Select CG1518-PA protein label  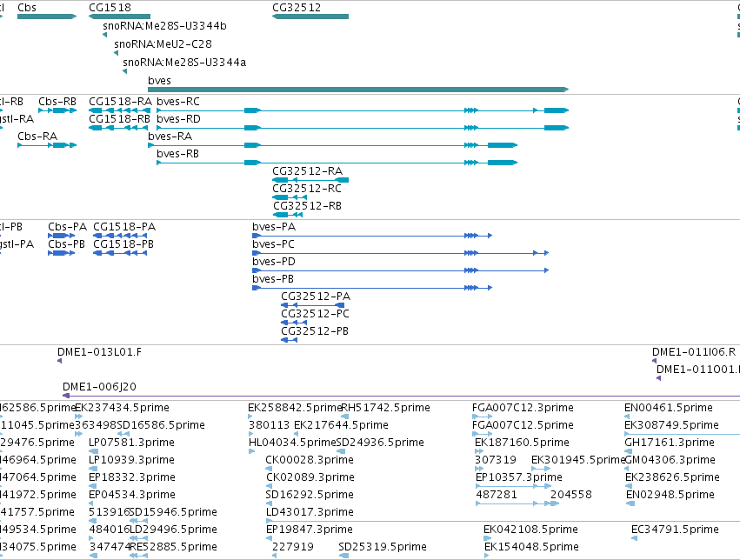124,227
